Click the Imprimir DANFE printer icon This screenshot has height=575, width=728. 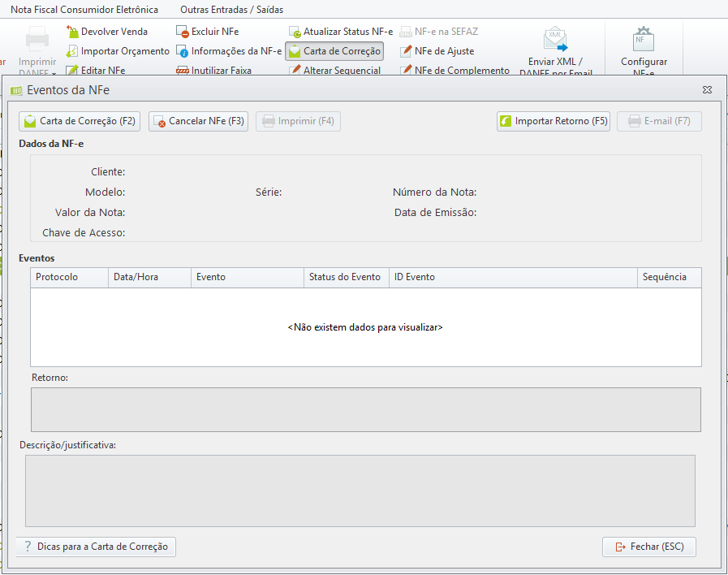tap(37, 38)
